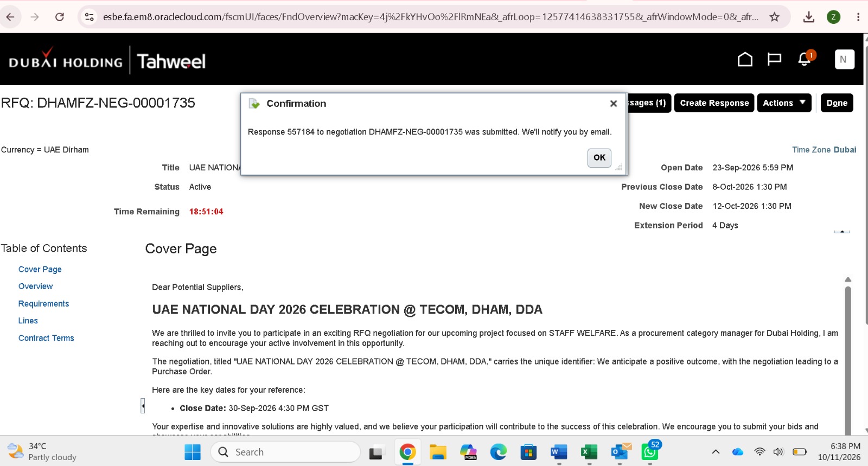Open WhatsApp from the taskbar
This screenshot has width=868, height=466.
point(650,451)
